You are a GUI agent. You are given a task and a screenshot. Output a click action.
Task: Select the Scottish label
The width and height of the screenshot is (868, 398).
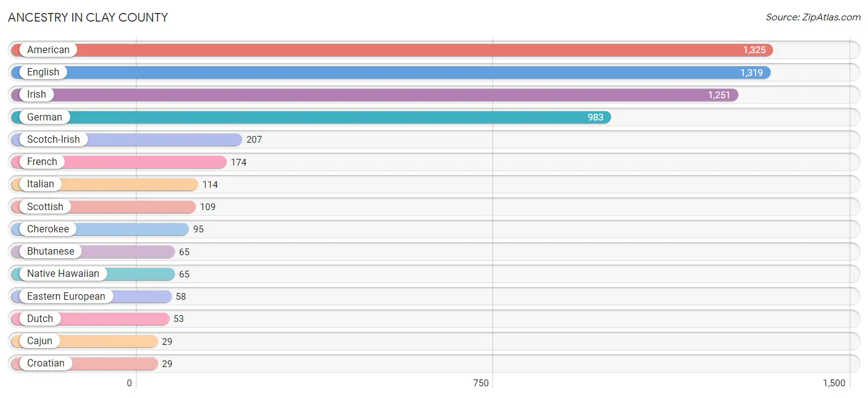click(x=45, y=206)
